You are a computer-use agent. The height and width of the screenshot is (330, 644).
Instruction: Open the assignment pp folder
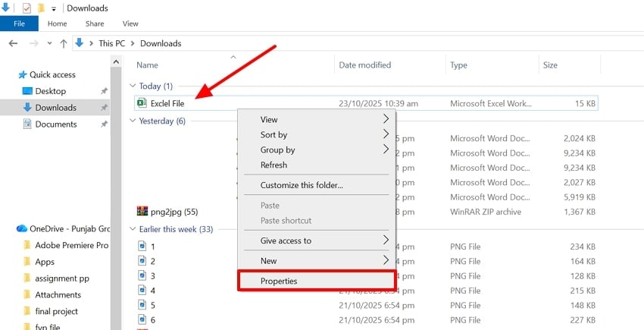coord(61,278)
